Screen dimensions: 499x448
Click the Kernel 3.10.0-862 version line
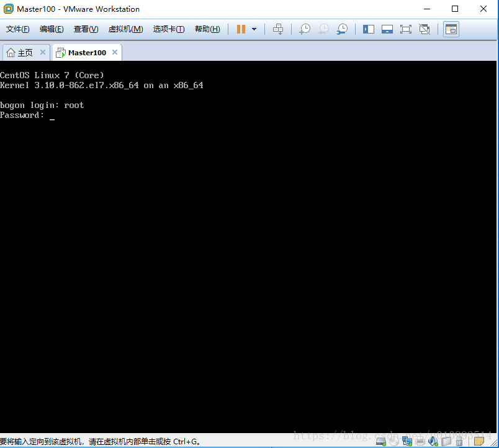102,85
